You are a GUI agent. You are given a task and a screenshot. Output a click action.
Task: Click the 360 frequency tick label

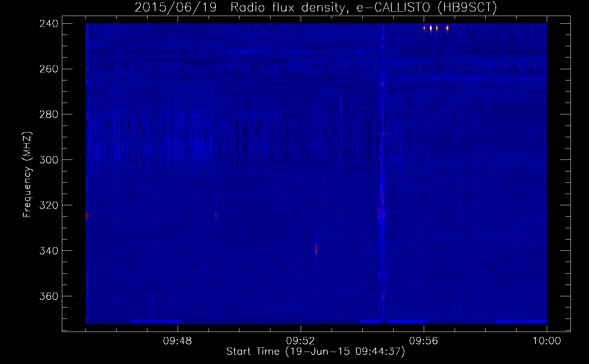click(x=49, y=297)
